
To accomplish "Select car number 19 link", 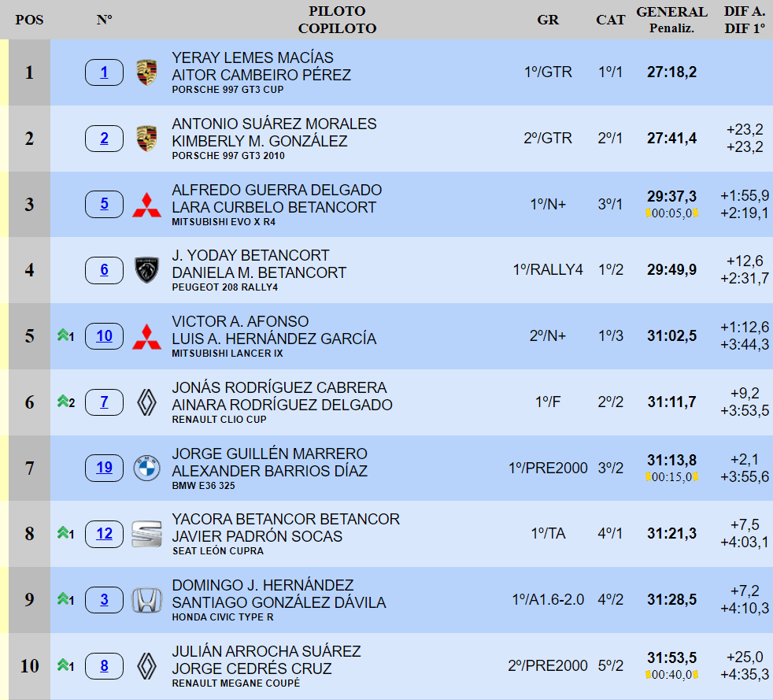I will pos(104,468).
